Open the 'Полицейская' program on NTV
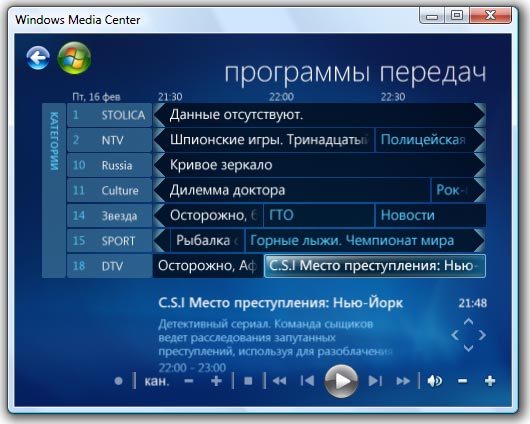Image resolution: width=530 pixels, height=424 pixels. (430, 140)
